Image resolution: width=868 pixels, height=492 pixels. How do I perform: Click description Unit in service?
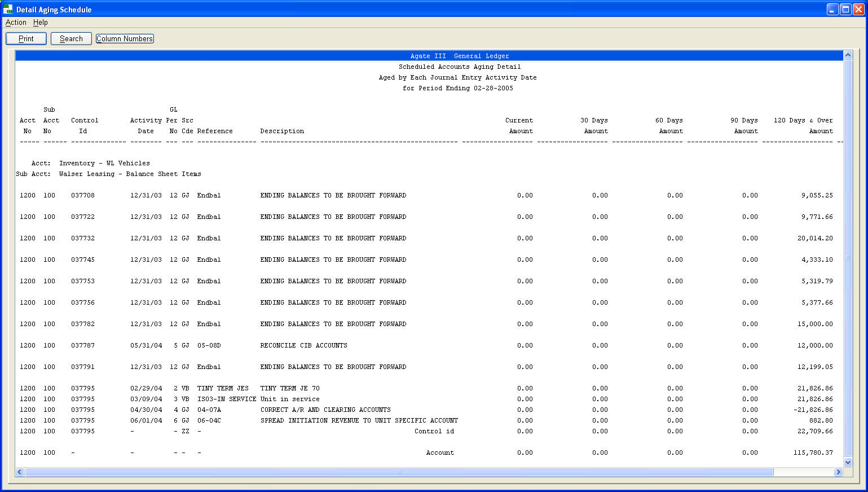(x=290, y=399)
